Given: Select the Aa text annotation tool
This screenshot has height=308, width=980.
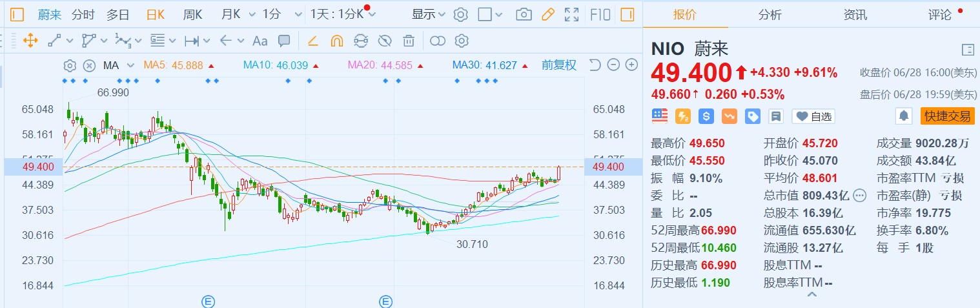Looking at the screenshot, I should (260, 41).
